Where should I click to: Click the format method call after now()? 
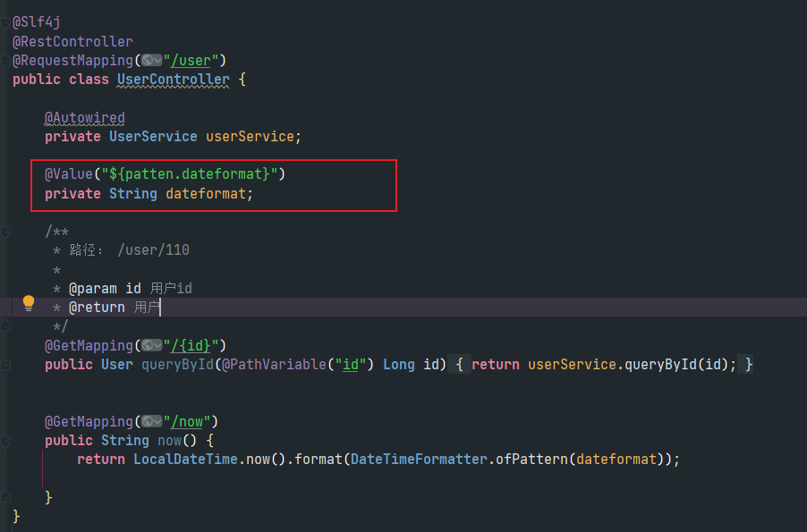click(319, 459)
